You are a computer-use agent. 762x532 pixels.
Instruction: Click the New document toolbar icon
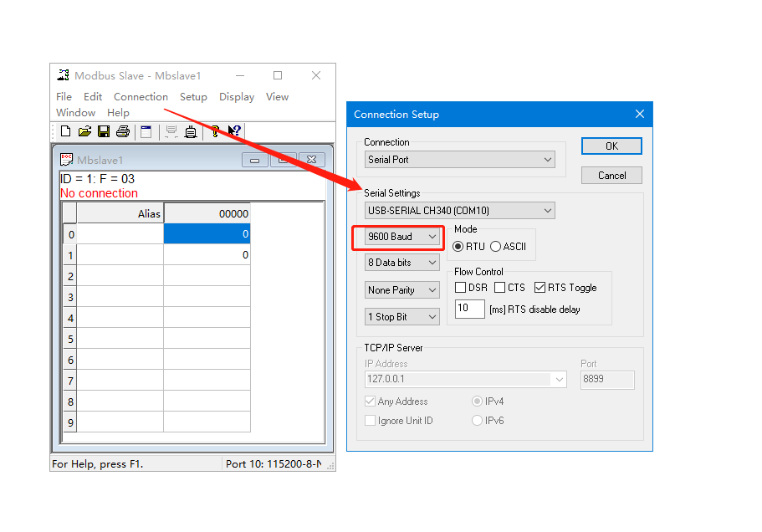click(x=65, y=131)
